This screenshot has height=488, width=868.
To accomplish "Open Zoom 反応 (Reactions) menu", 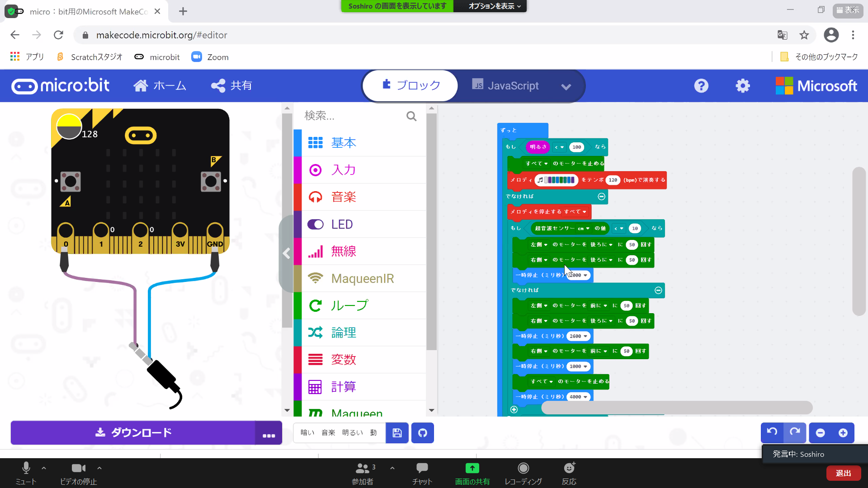I will 569,473.
